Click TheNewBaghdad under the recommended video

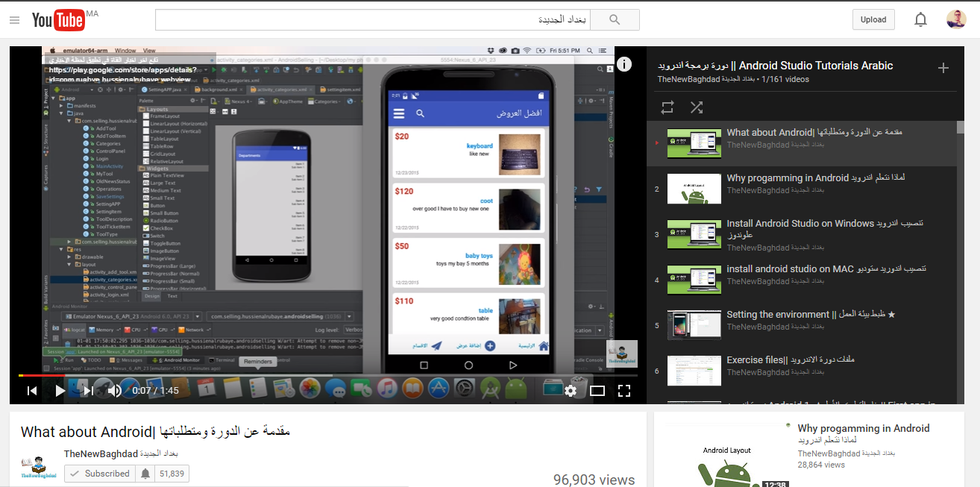click(846, 453)
